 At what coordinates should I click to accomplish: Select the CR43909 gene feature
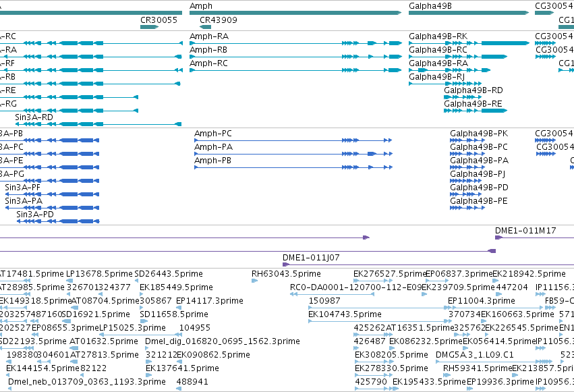point(205,27)
